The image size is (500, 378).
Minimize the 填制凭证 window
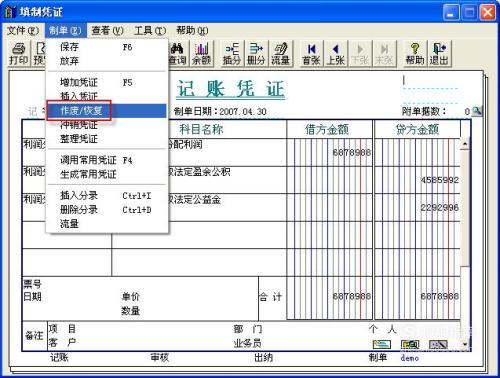pos(451,13)
